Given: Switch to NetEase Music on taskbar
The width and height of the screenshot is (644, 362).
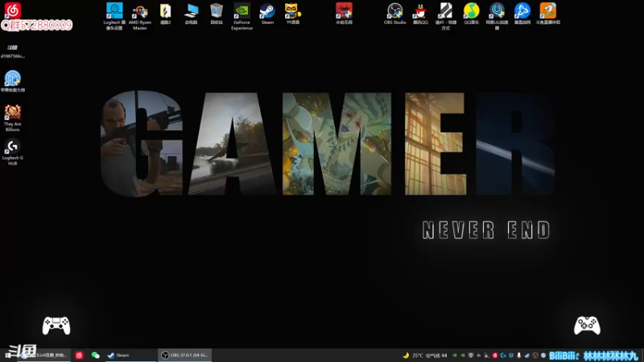Looking at the screenshot, I should (79, 356).
